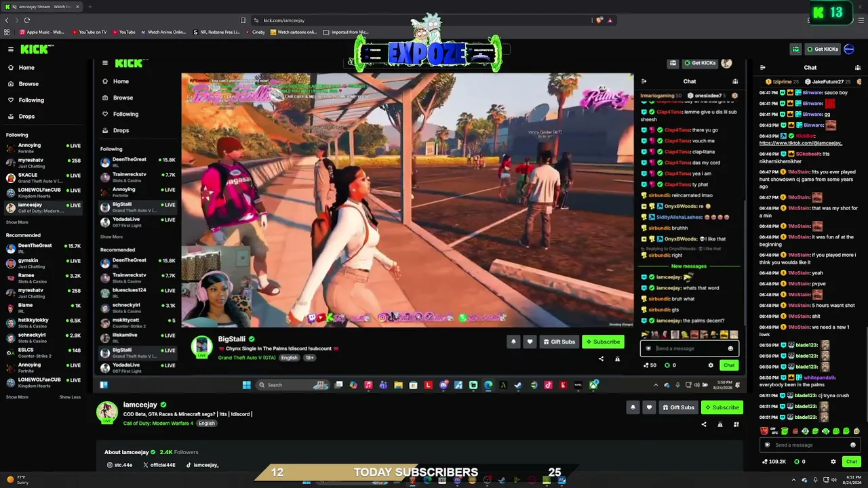
Task: Send the message with the outer Chat button
Action: pos(852,462)
